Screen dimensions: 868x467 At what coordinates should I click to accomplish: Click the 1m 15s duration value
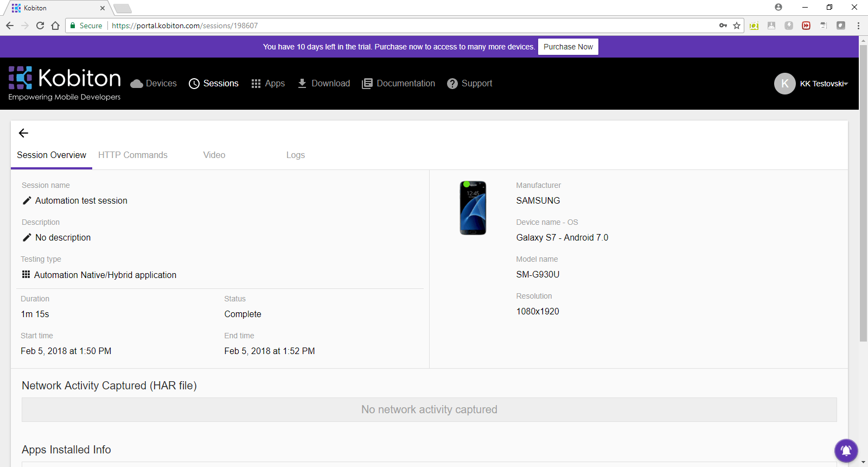pyautogui.click(x=35, y=314)
